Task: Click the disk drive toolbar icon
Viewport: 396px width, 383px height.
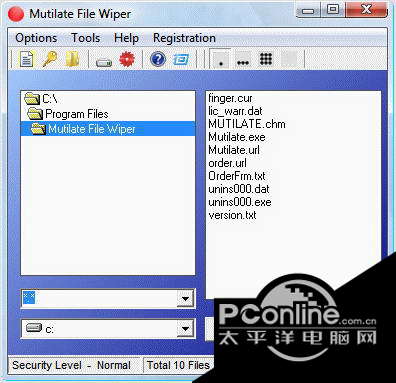Action: 104,62
